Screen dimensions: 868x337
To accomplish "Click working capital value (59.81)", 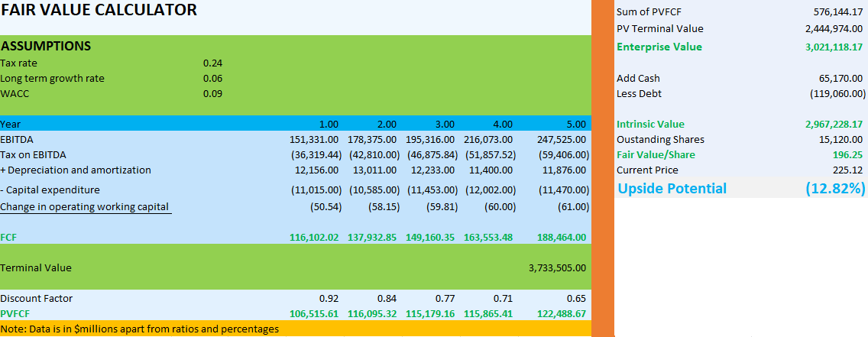I will 442,208.
